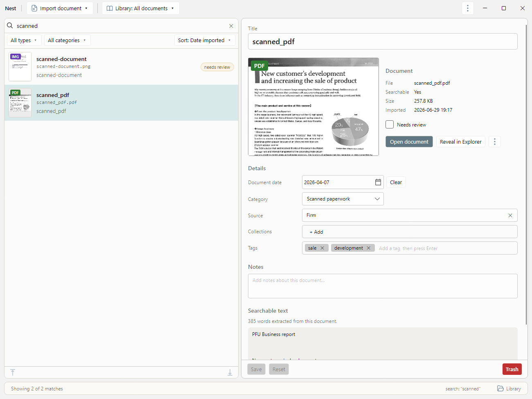This screenshot has width=532, height=399.
Task: Click the Reset button
Action: 279,369
